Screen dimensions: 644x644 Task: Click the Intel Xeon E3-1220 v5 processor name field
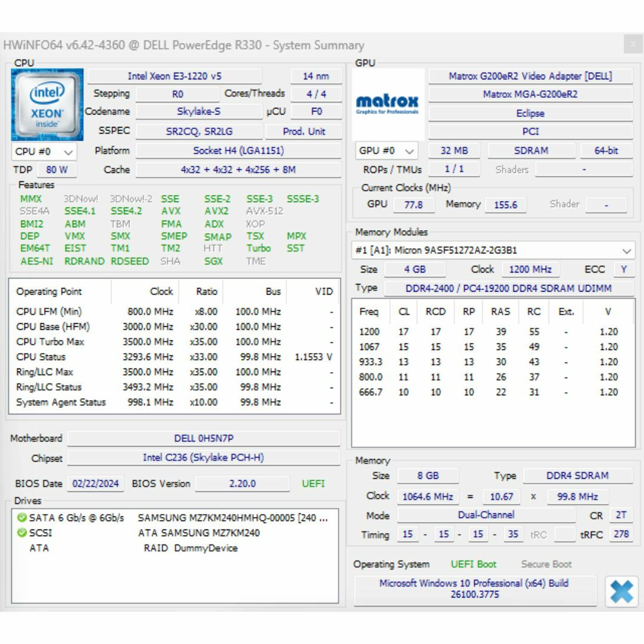pos(175,76)
